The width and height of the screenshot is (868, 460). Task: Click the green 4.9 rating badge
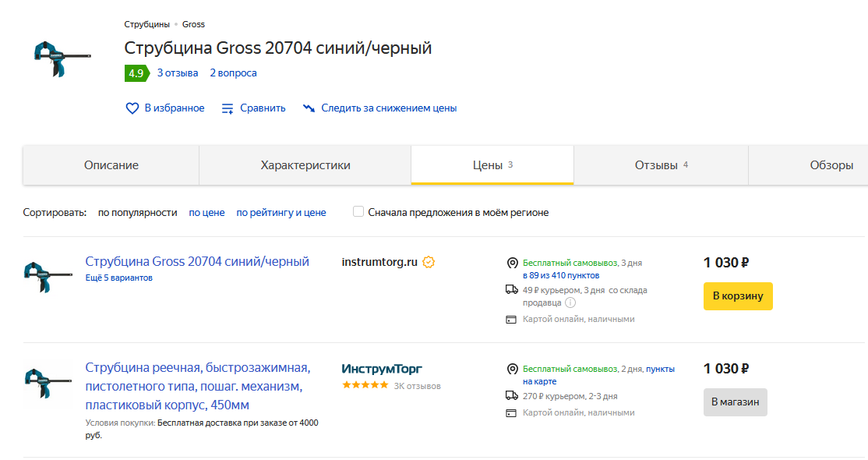tap(136, 73)
